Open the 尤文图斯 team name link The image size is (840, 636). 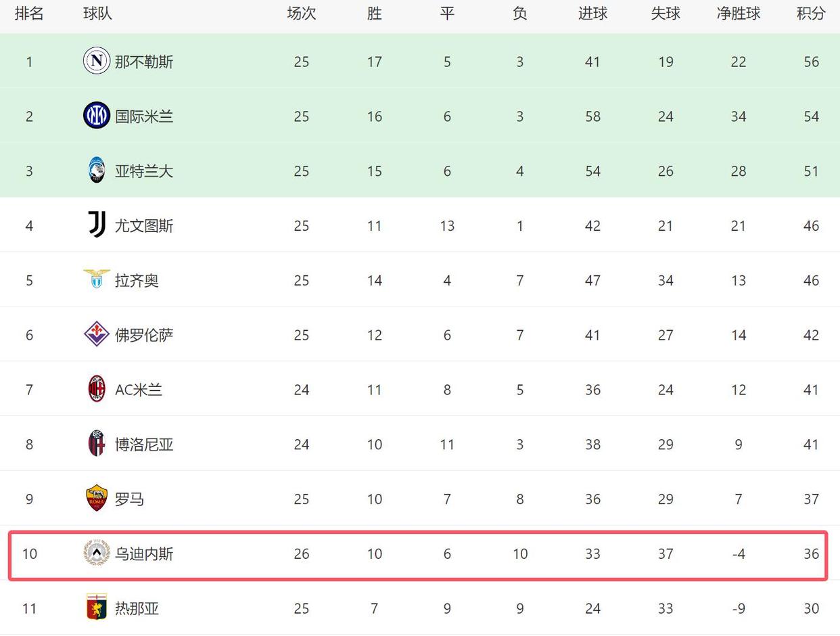click(x=144, y=226)
